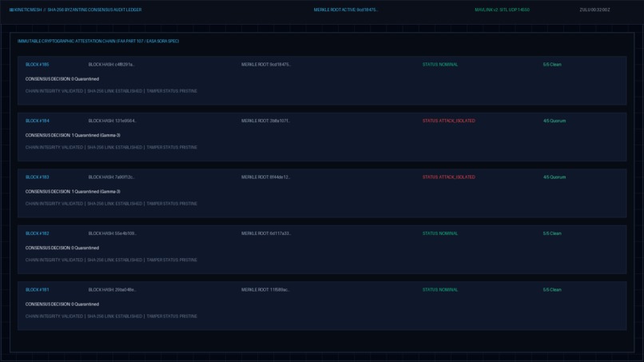Image resolution: width=644 pixels, height=362 pixels.
Task: Select the Merkle root of BLOCK #182
Action: point(266,233)
